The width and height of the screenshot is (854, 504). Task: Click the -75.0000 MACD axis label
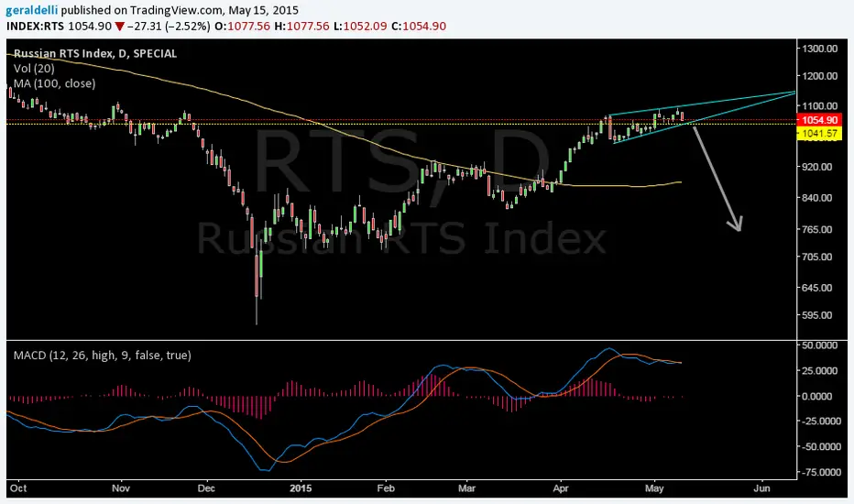click(x=819, y=473)
